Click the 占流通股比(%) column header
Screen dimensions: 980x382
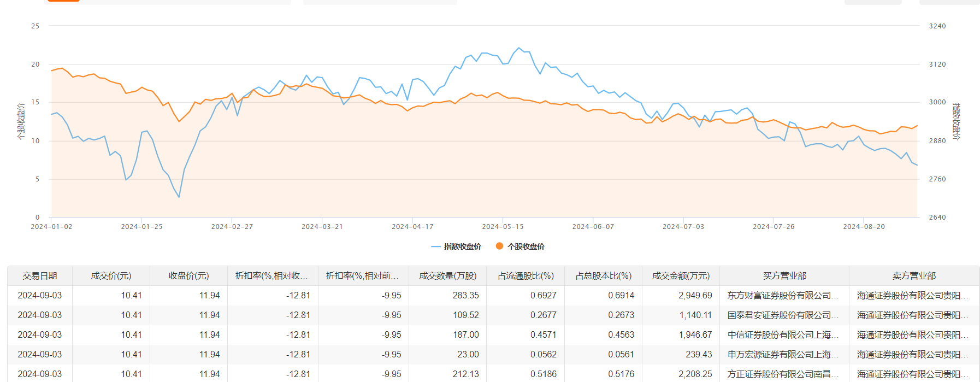click(526, 276)
